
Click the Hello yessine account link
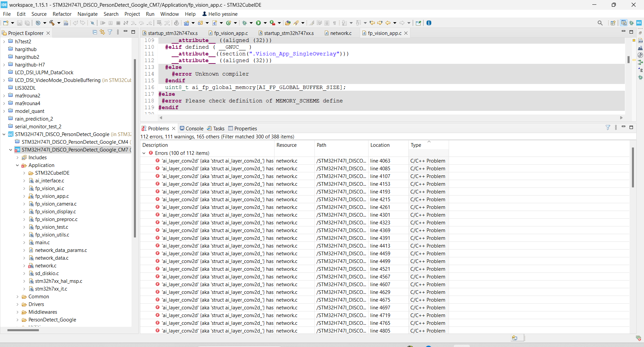220,14
